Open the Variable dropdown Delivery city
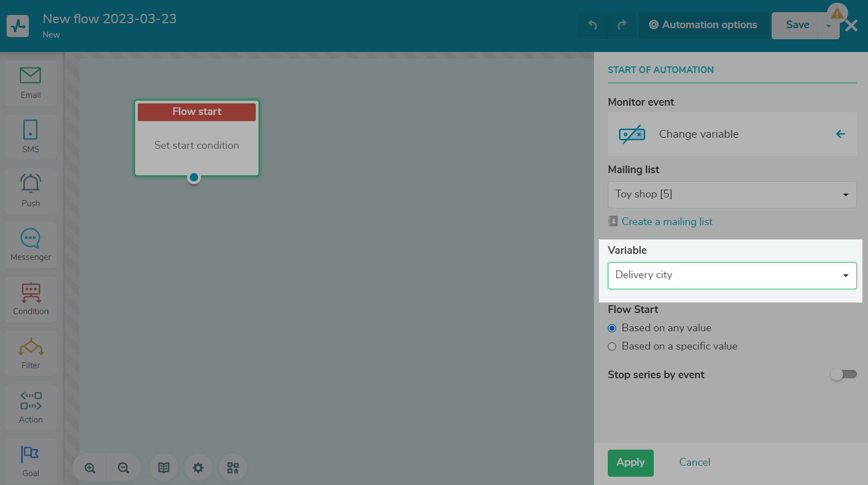 coord(732,275)
